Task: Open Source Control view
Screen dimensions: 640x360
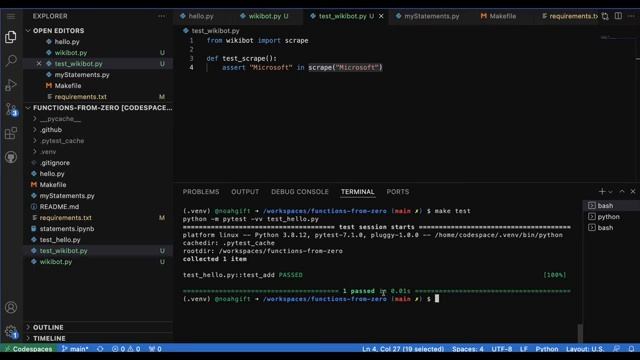Action: click(x=11, y=109)
